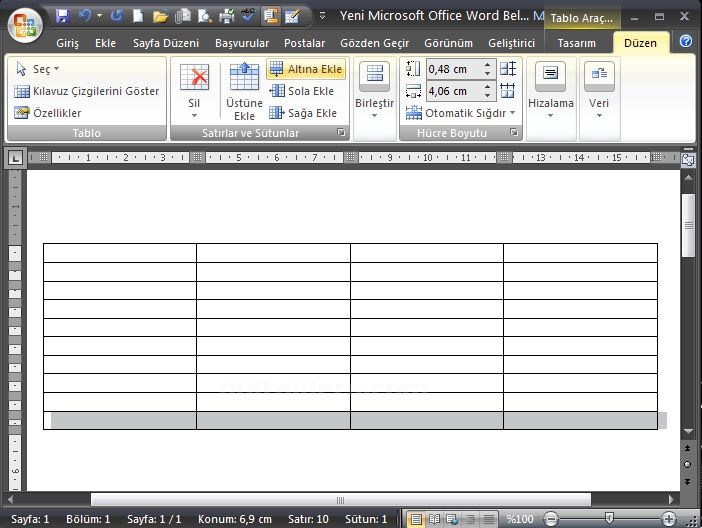The width and height of the screenshot is (702, 528).
Task: Open Satırlar ve Sütunlar dialog launcher
Action: pos(341,133)
